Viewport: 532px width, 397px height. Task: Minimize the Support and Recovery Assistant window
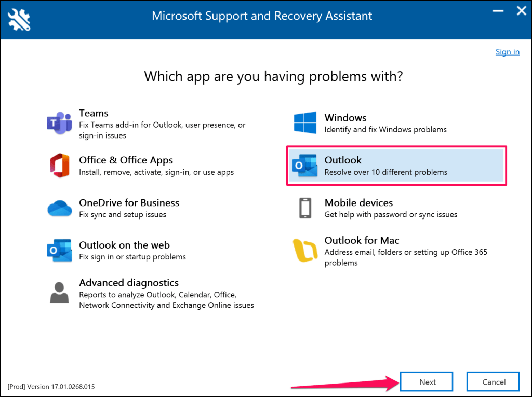pos(498,11)
